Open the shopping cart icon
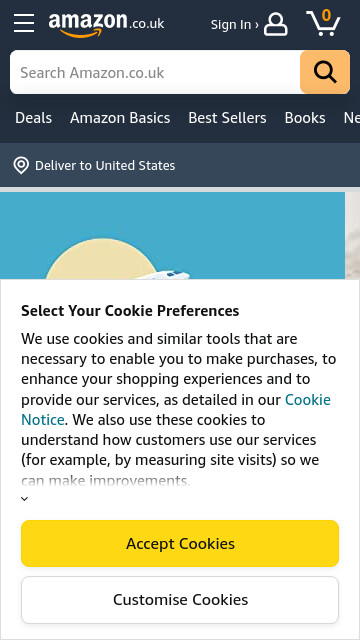 point(323,23)
